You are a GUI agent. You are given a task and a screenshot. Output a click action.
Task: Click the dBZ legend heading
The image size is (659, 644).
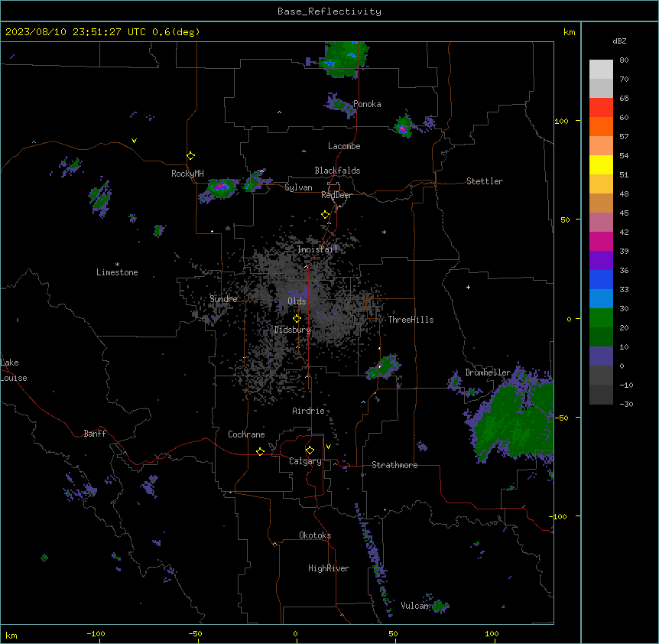[x=619, y=41]
